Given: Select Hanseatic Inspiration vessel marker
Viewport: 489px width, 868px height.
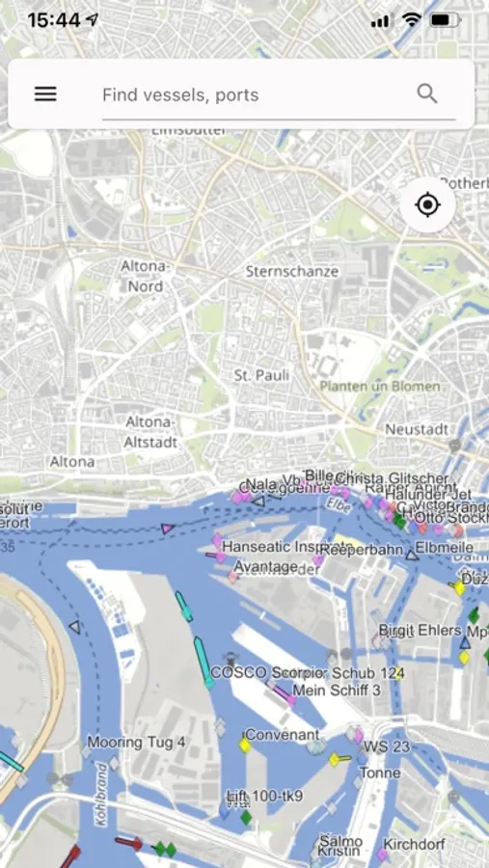Looking at the screenshot, I should click(217, 541).
